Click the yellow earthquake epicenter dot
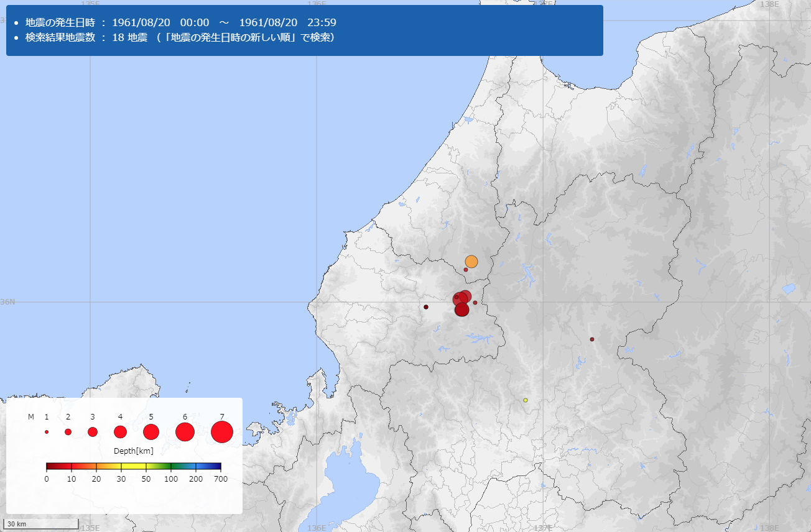The image size is (811, 532). coord(526,400)
